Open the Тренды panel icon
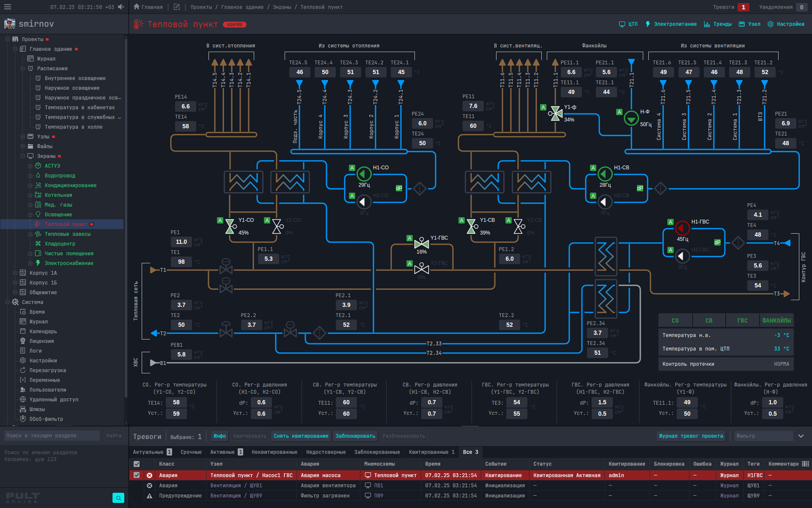Viewport: 812px width, 508px height. click(x=706, y=24)
